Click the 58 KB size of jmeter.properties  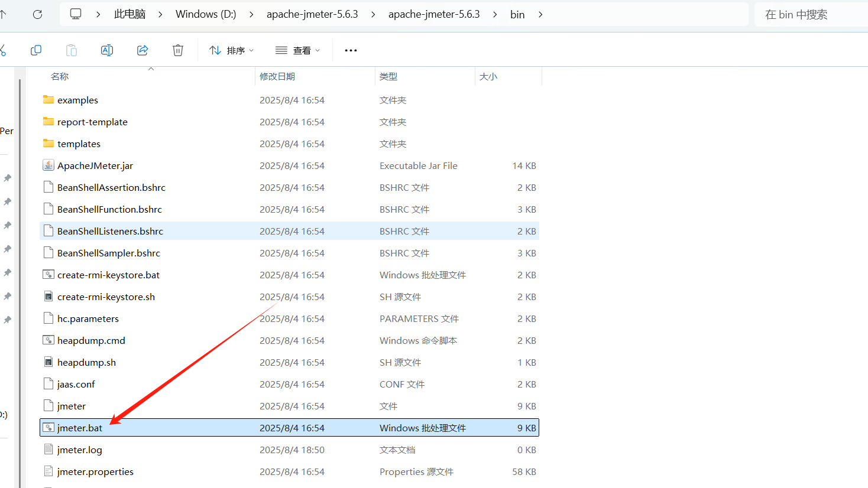(524, 471)
